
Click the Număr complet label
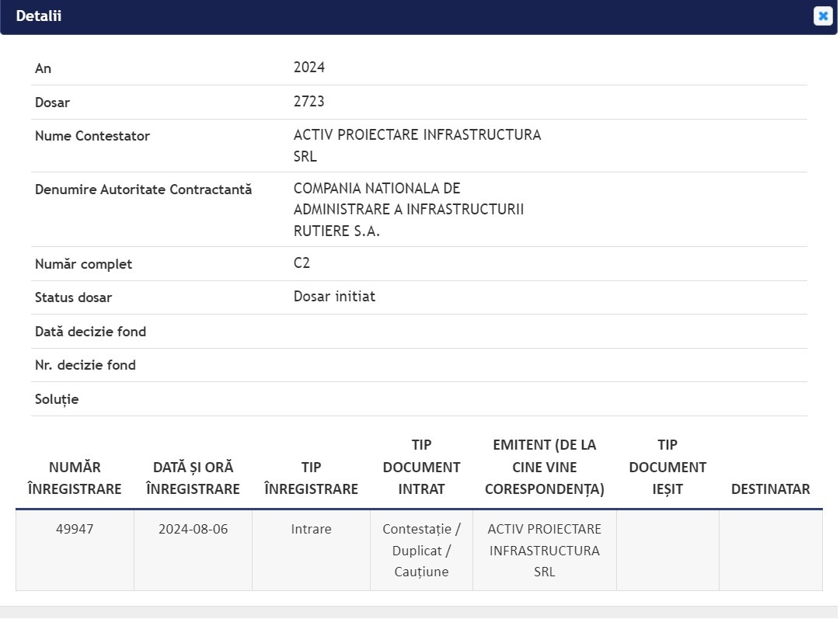point(83,264)
